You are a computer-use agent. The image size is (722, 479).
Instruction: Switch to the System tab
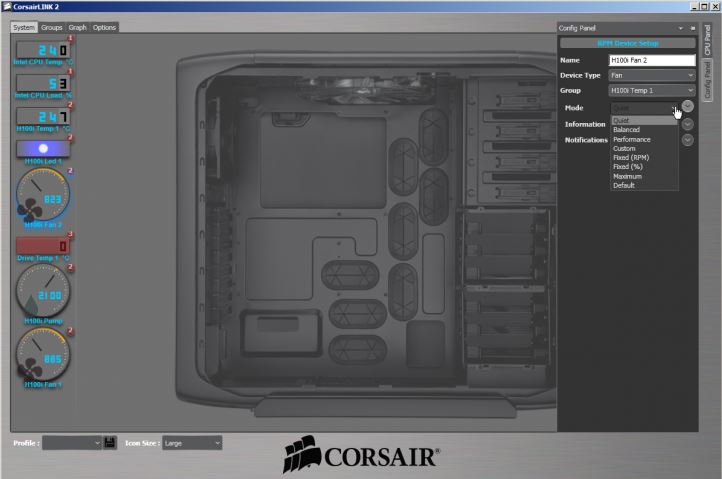tap(24, 28)
